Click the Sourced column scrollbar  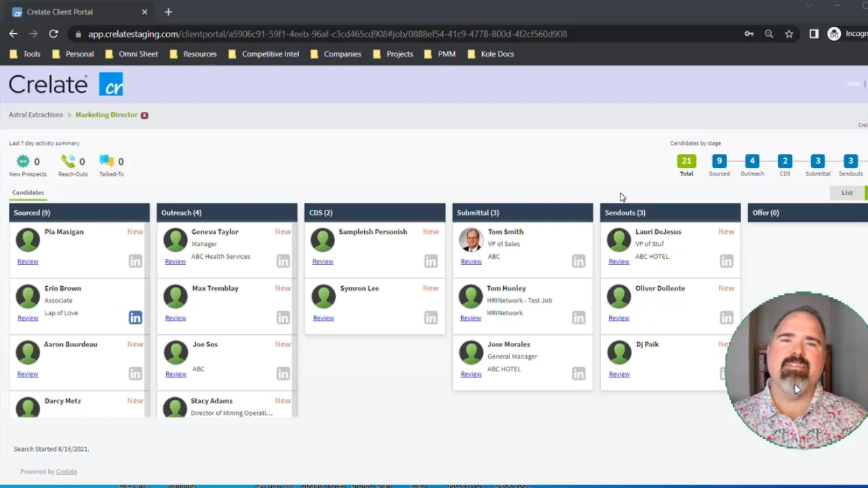[x=147, y=319]
